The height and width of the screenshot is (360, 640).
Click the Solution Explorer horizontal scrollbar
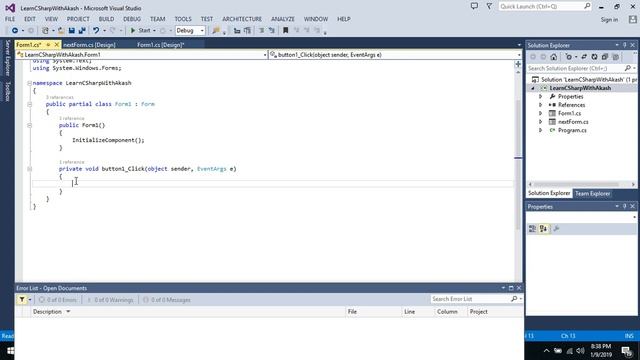click(582, 184)
